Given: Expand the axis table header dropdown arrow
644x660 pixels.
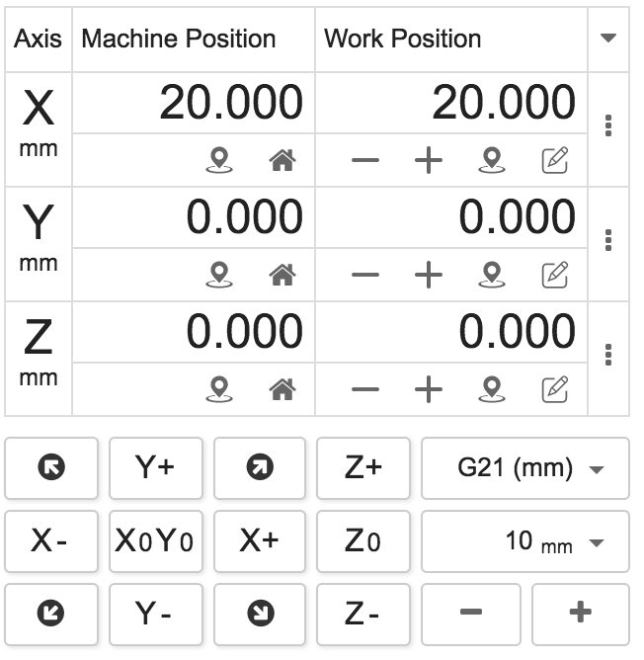Looking at the screenshot, I should point(608,39).
